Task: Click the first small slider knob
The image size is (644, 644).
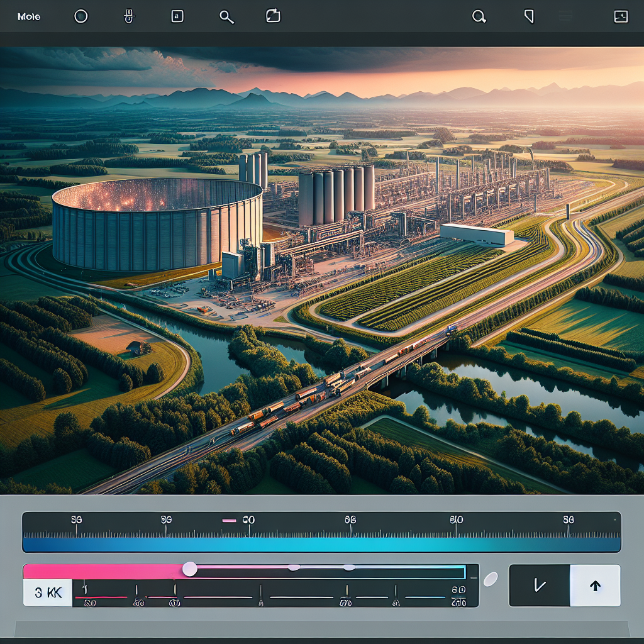Action: point(294,567)
